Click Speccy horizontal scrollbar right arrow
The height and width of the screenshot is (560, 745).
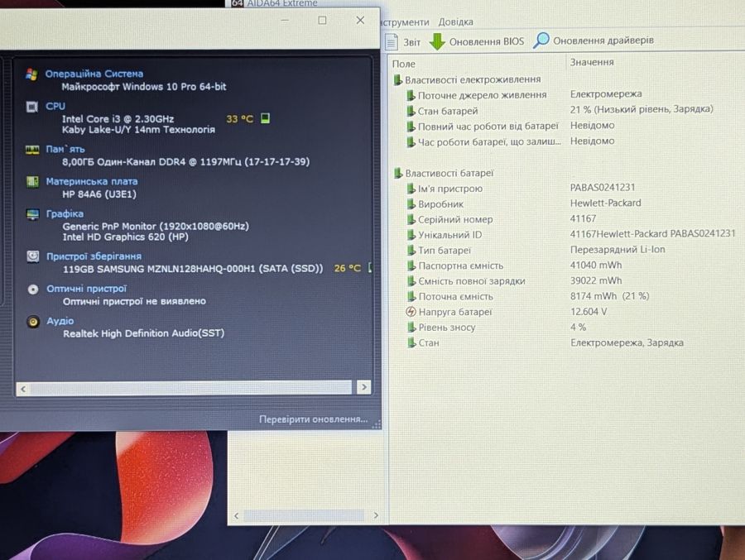pos(364,388)
